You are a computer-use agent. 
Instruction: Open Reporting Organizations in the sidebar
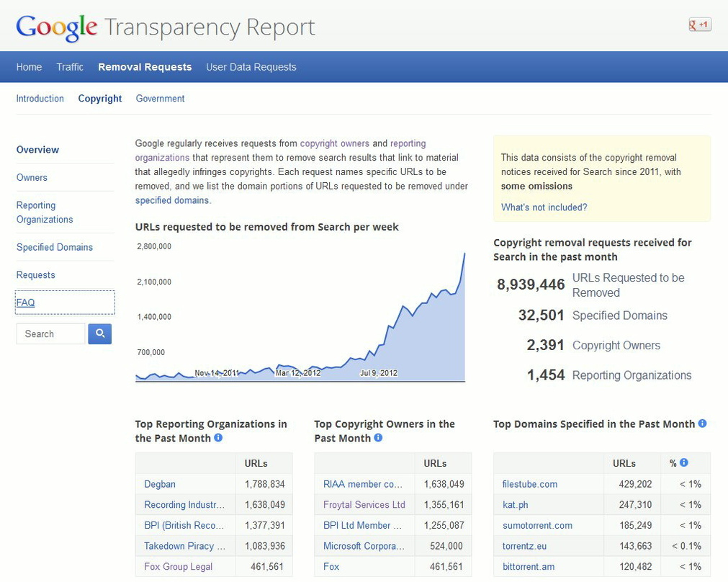pyautogui.click(x=45, y=212)
